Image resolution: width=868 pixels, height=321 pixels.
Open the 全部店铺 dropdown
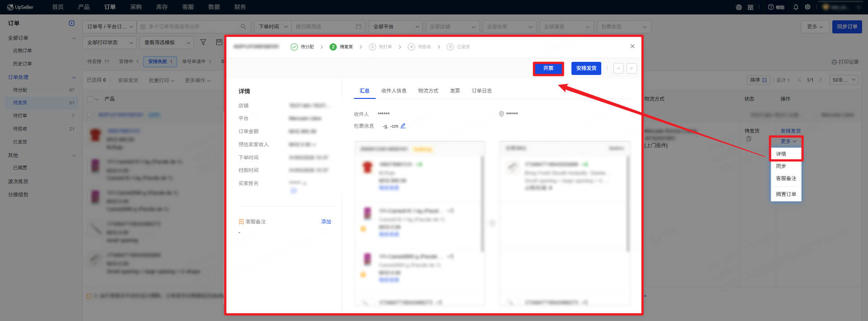453,27
